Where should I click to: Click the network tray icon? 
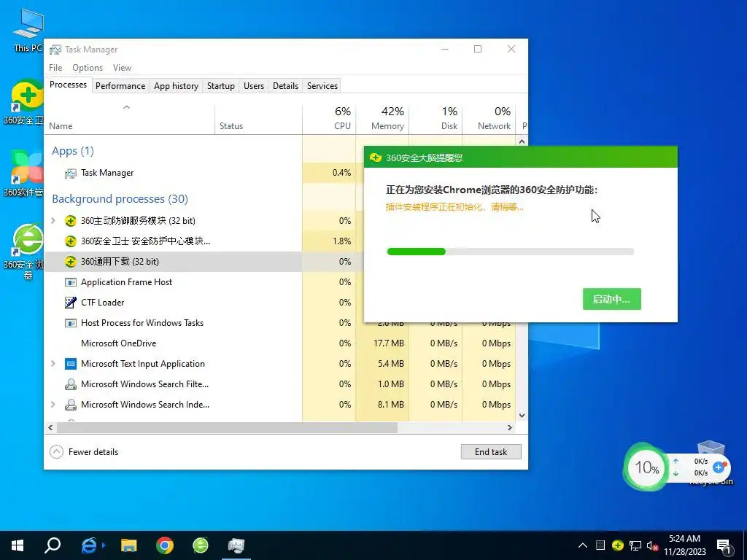pyautogui.click(x=635, y=545)
